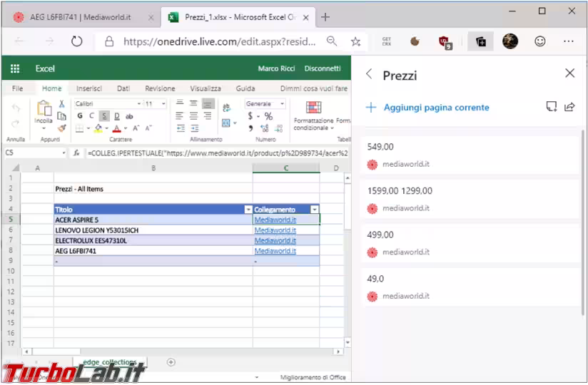Add note icon in Prezzi collection
The height and width of the screenshot is (385, 588).
click(551, 107)
